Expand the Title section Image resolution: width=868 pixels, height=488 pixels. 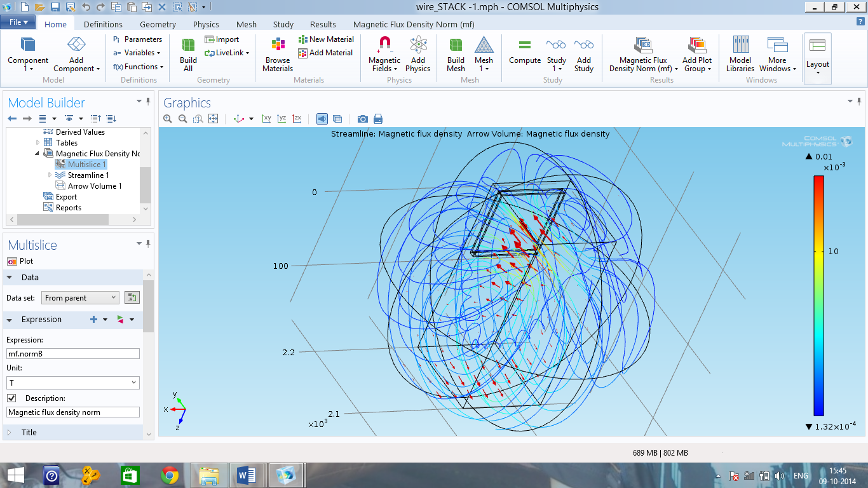[10, 432]
